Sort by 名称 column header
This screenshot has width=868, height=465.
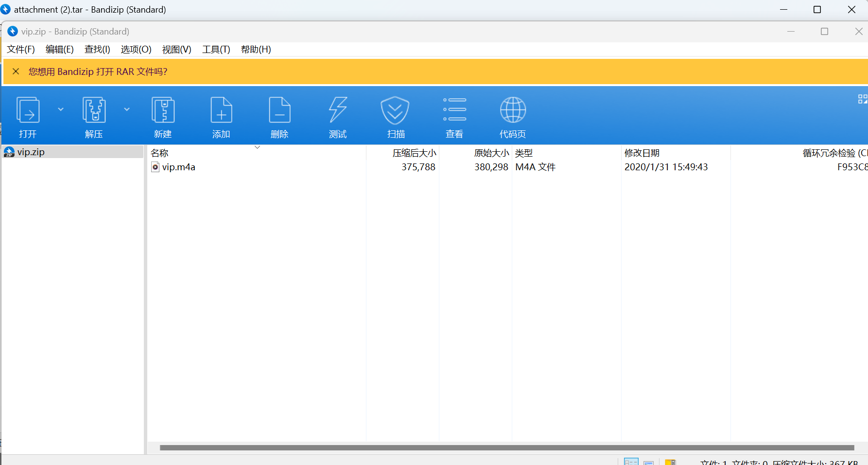159,153
